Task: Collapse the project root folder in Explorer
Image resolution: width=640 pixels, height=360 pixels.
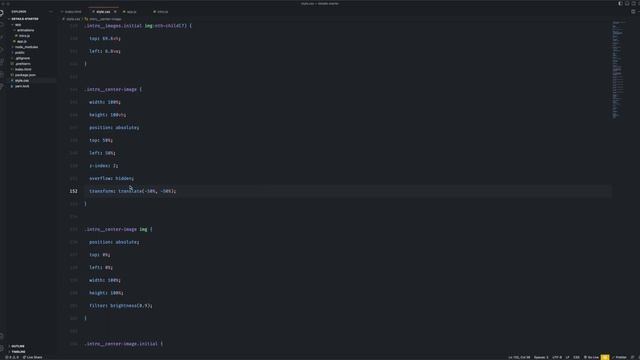Action: 24,19
